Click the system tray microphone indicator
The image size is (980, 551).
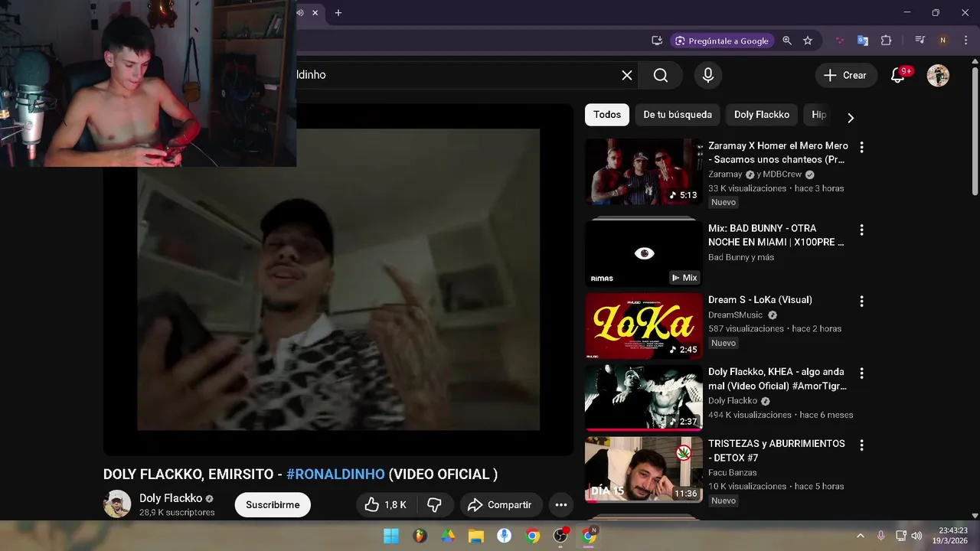(881, 536)
